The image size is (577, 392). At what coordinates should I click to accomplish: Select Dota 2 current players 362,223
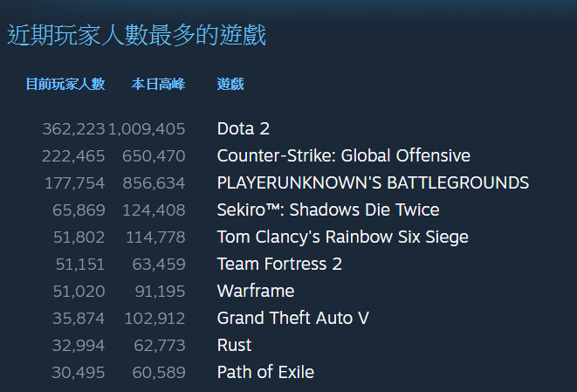[x=73, y=129]
